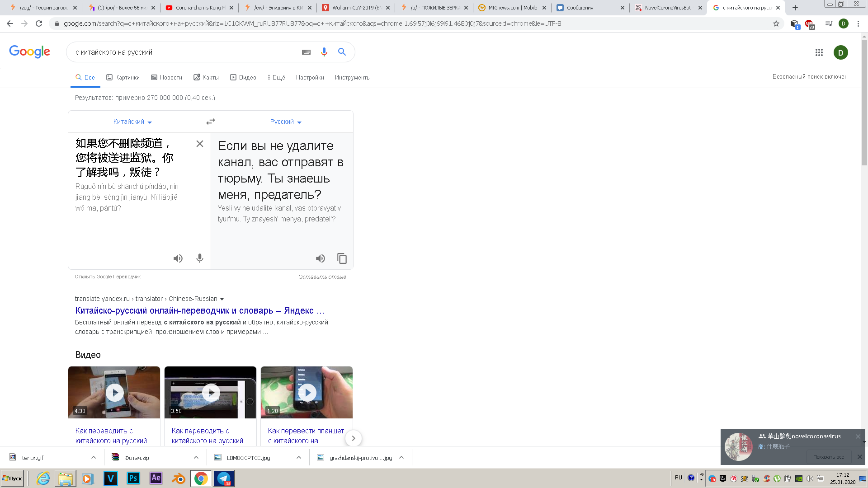Open the Yandex Chinese-Russian translator result link
Screen dimensions: 868x488
(x=199, y=310)
